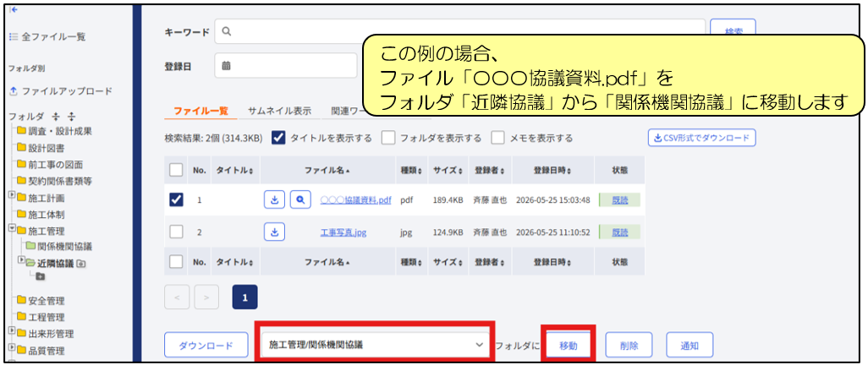Collapse the 施工管理 folder node
This screenshot has height=365, width=868.
[13, 228]
